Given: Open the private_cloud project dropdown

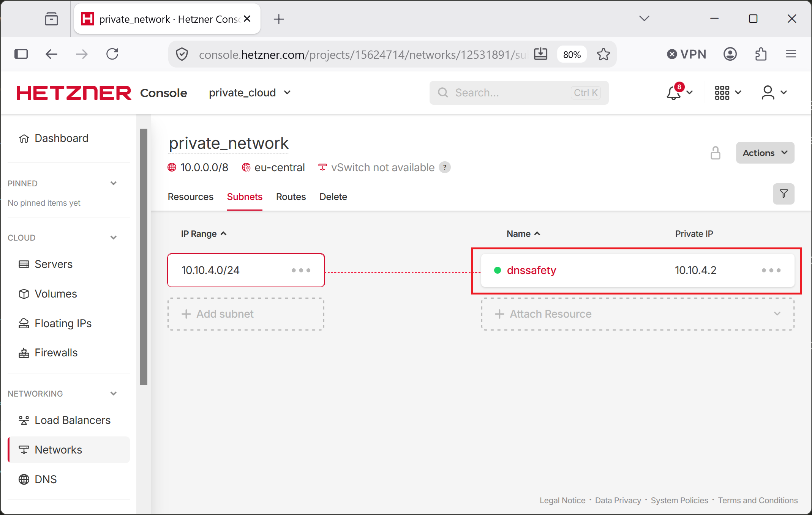Looking at the screenshot, I should pyautogui.click(x=250, y=93).
